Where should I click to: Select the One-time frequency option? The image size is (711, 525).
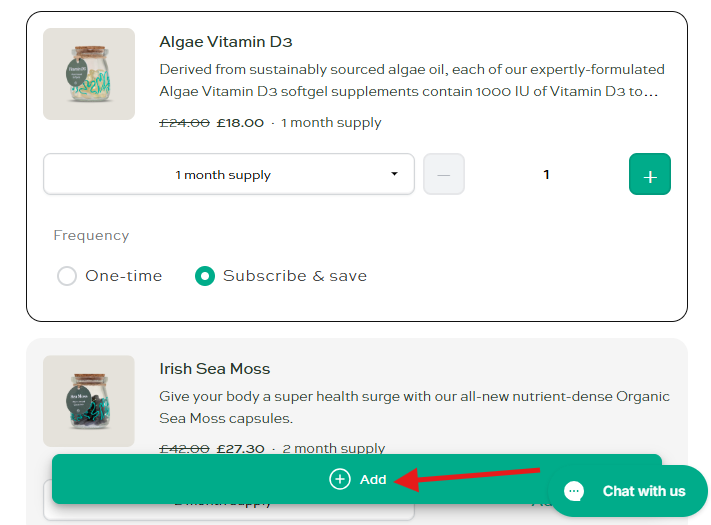tap(67, 276)
